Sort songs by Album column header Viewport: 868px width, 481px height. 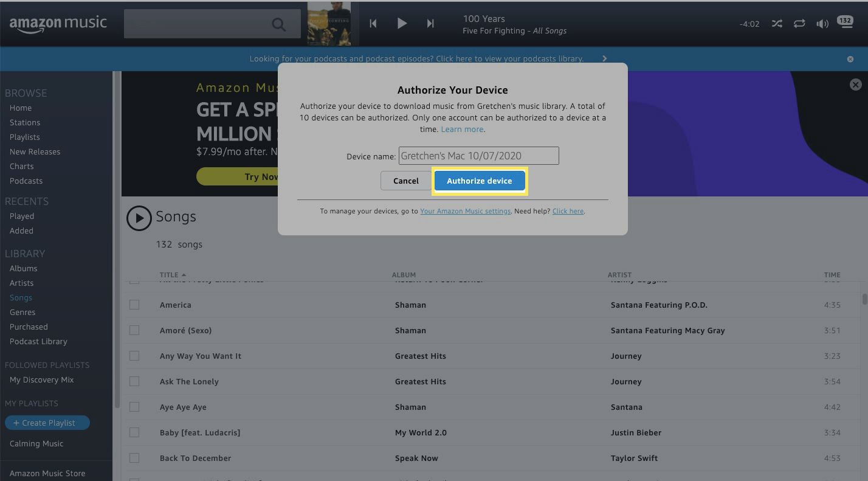click(x=404, y=275)
